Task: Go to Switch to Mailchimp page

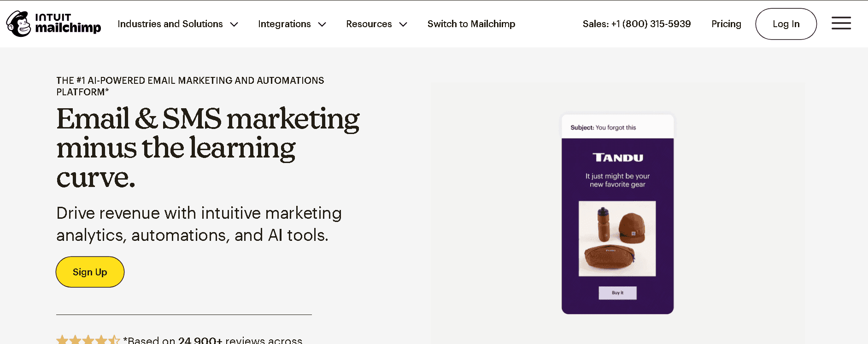Action: coord(471,24)
